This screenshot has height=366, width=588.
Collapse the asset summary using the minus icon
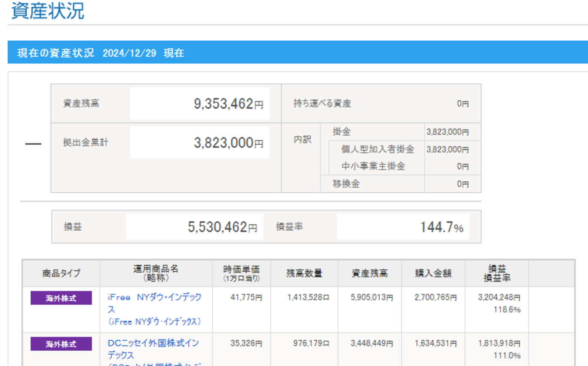tap(33, 144)
